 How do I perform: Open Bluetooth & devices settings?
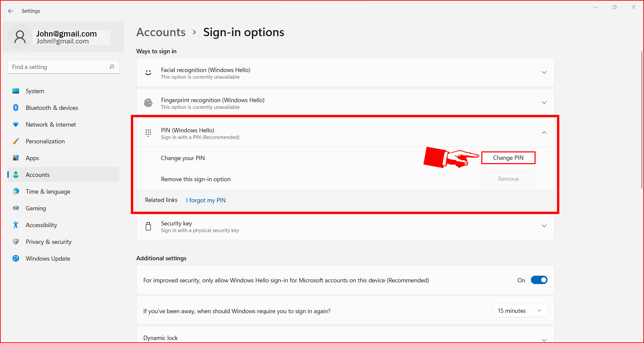(16, 108)
